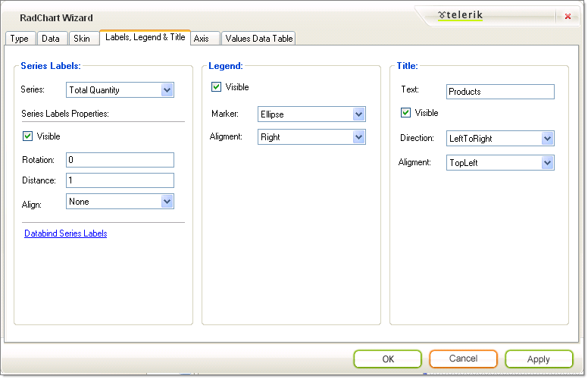
Task: Confirm with the OK button
Action: point(388,359)
